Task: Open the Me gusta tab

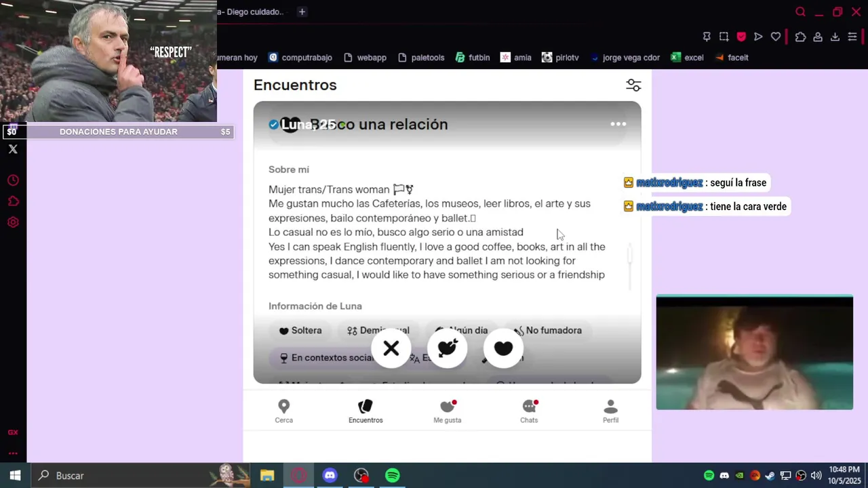Action: point(448,411)
